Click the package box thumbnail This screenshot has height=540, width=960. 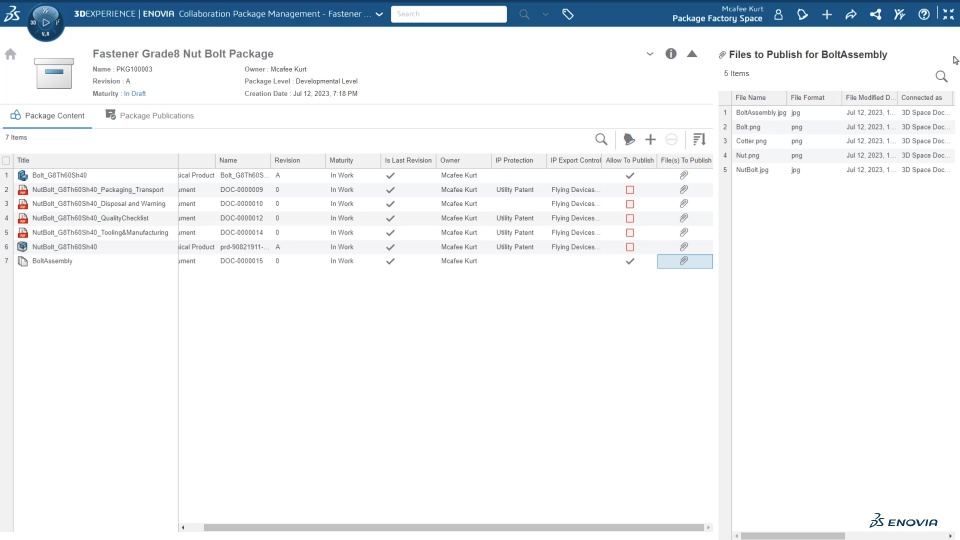tap(54, 73)
